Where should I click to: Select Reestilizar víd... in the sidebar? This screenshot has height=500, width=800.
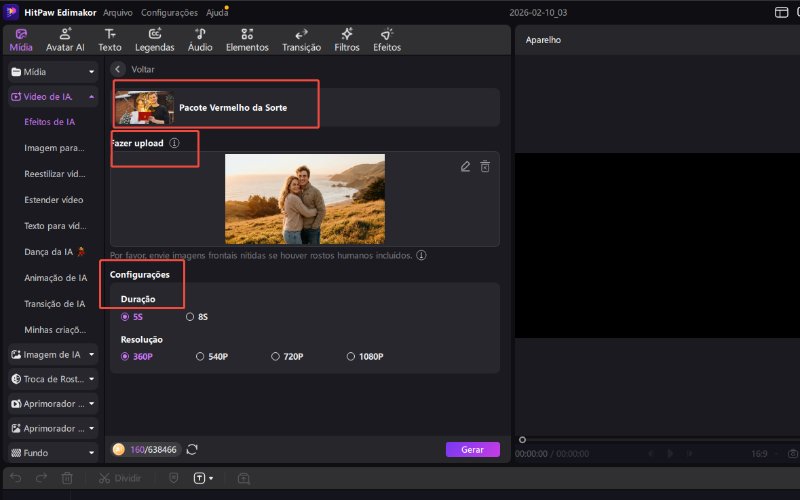click(x=55, y=174)
